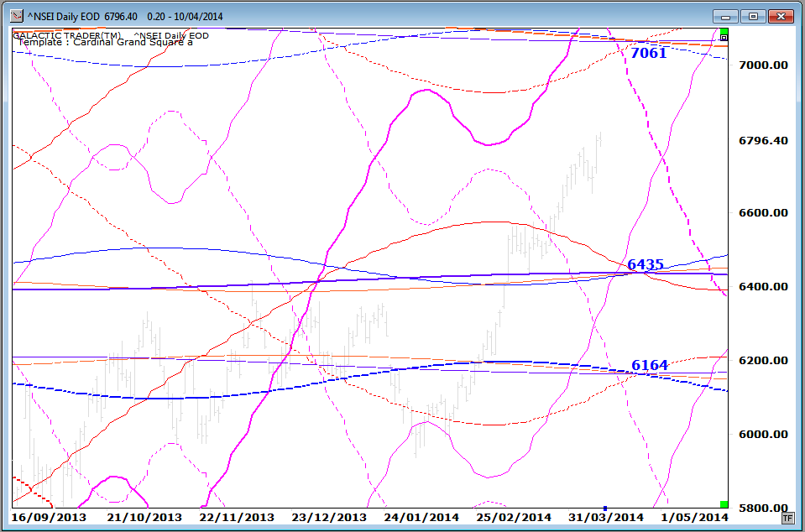
Task: Close the ^NSEI chart window
Action: click(781, 17)
